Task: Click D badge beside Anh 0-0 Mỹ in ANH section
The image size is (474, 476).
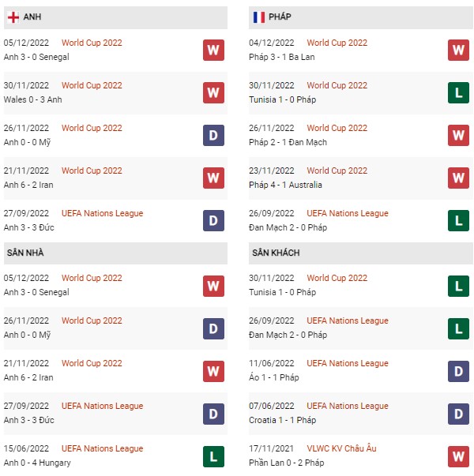Action: point(213,136)
